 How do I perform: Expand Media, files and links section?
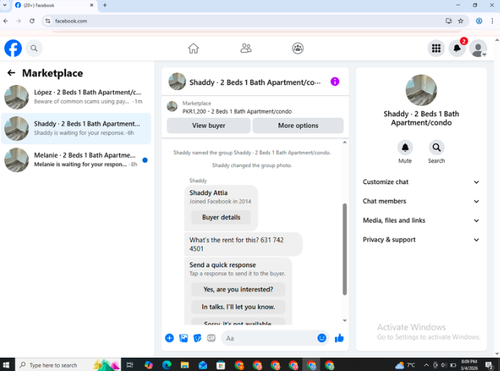coord(421,220)
